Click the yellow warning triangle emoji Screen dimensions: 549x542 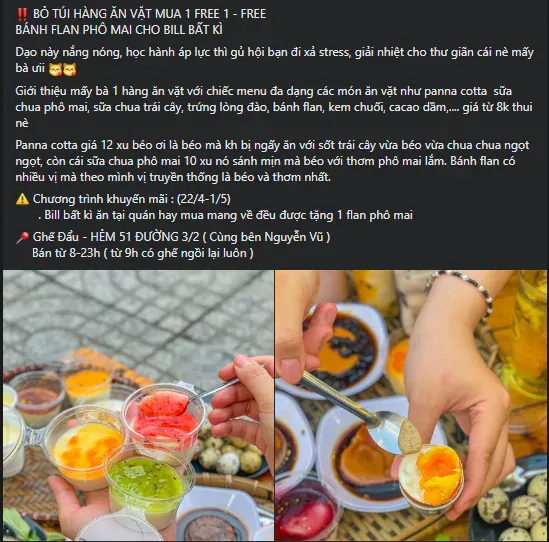pyautogui.click(x=22, y=199)
